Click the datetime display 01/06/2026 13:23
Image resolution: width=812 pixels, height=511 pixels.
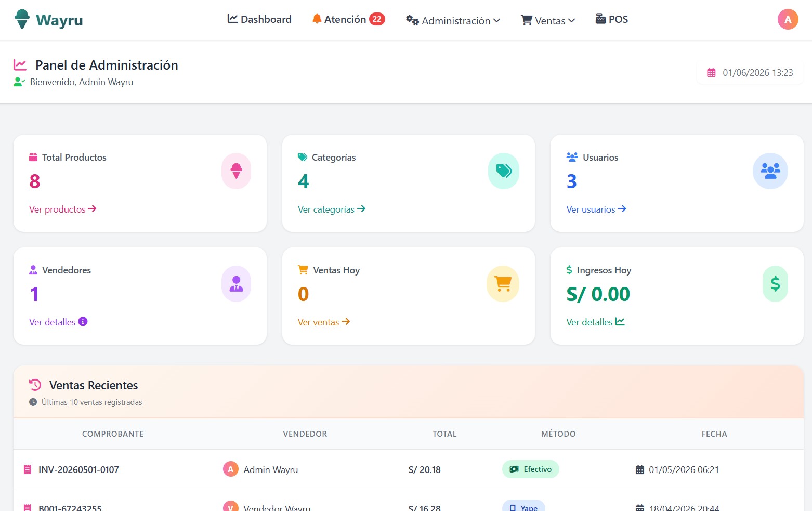pyautogui.click(x=758, y=73)
